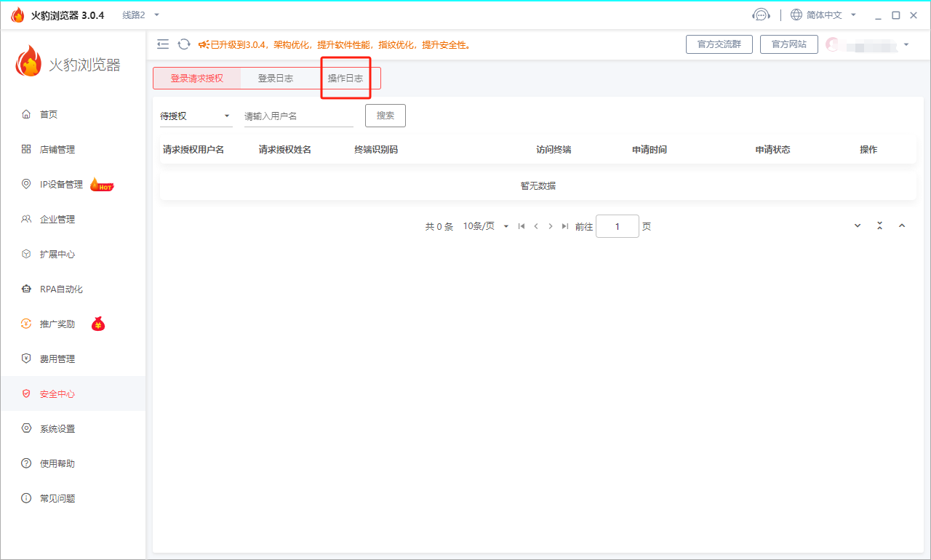This screenshot has width=931, height=560.
Task: Switch to the 操作日志 tab
Action: [345, 77]
